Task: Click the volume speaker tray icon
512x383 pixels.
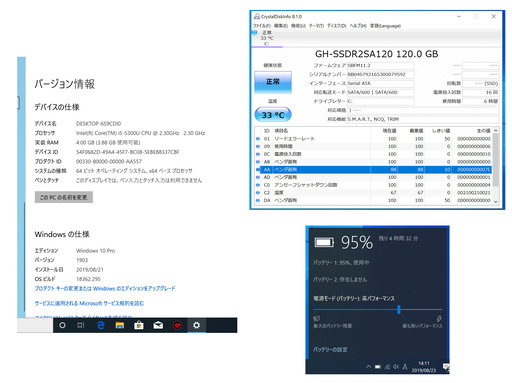Action: click(x=396, y=367)
